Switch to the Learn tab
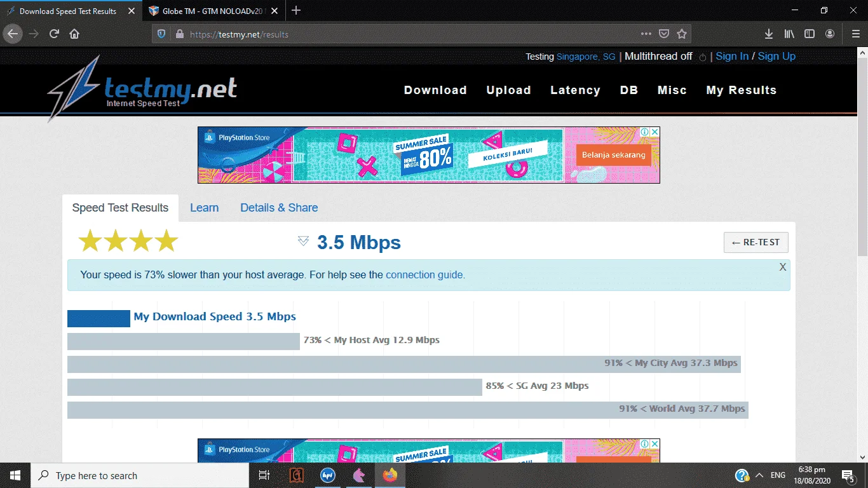Viewport: 868px width, 488px height. click(204, 208)
